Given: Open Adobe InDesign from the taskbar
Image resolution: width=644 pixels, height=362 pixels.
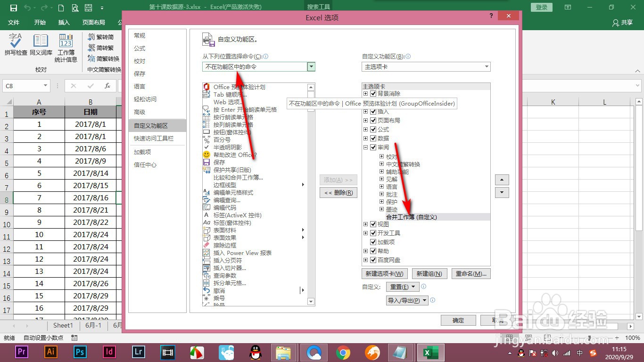Looking at the screenshot, I should pos(109,352).
